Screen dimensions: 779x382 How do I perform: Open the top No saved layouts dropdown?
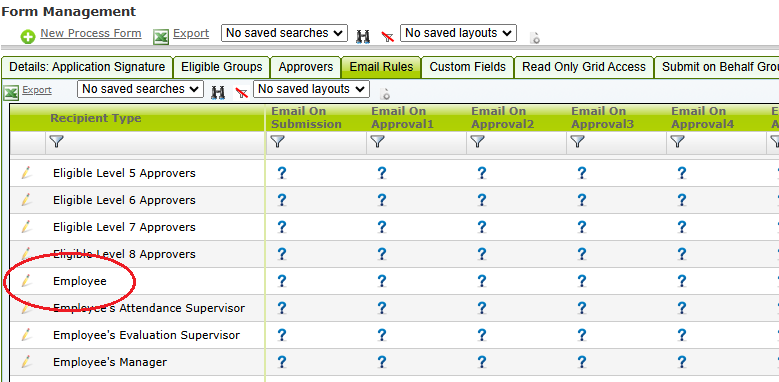pos(458,33)
